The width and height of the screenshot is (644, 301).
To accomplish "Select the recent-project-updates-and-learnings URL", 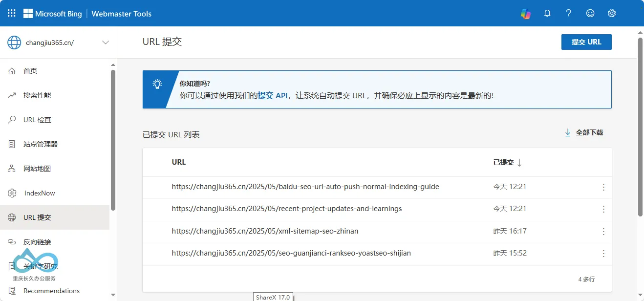I will [287, 209].
